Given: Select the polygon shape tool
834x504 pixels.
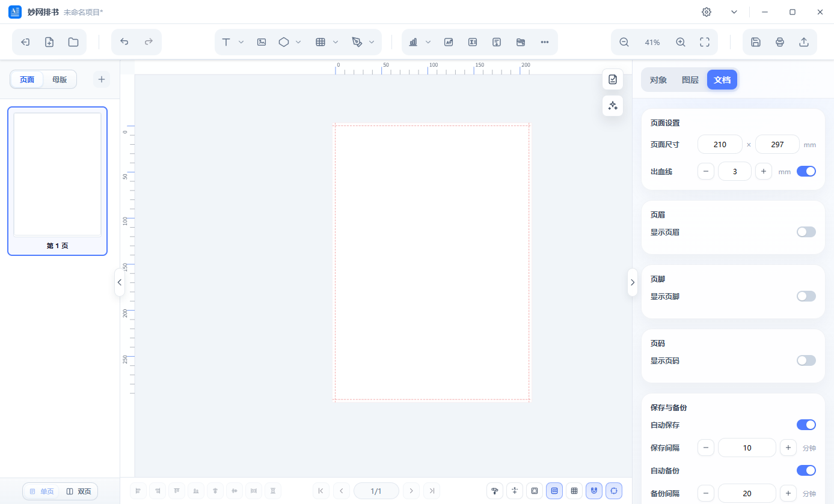Looking at the screenshot, I should tap(284, 42).
